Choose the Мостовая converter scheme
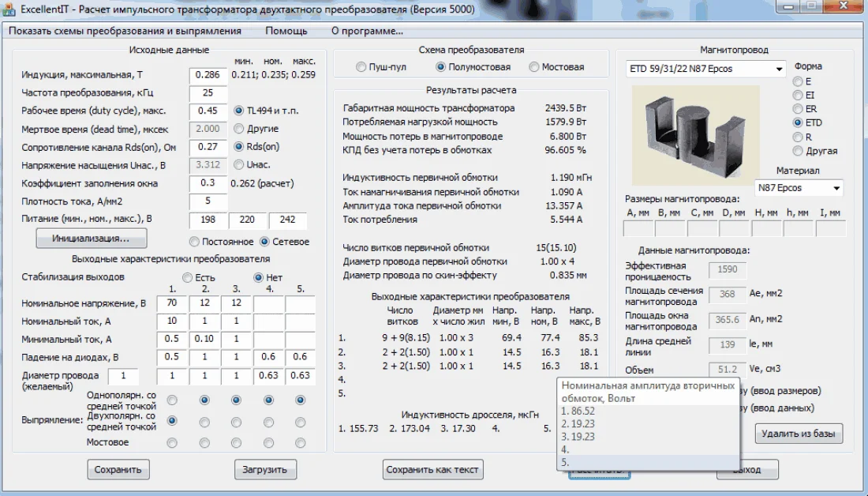This screenshot has height=496, width=868. [534, 67]
